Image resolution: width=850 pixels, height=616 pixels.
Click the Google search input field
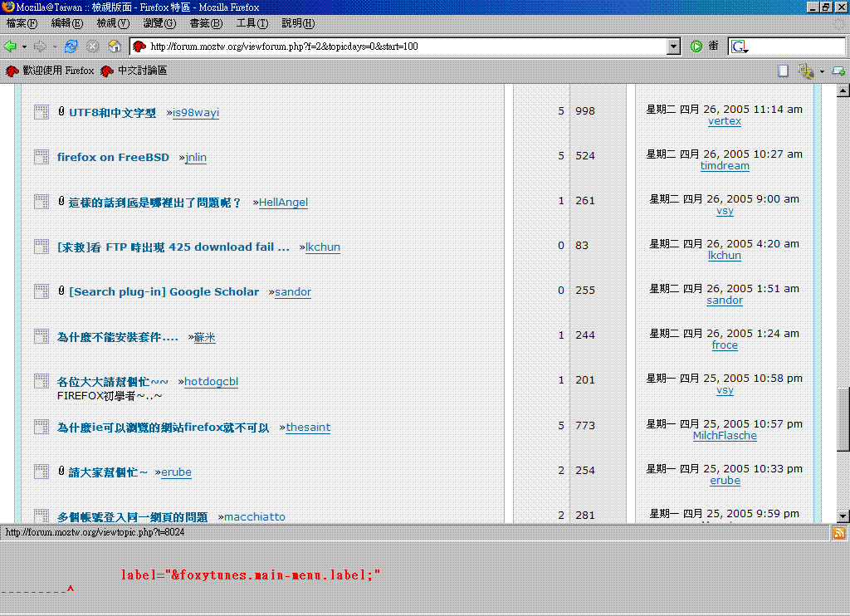click(797, 46)
